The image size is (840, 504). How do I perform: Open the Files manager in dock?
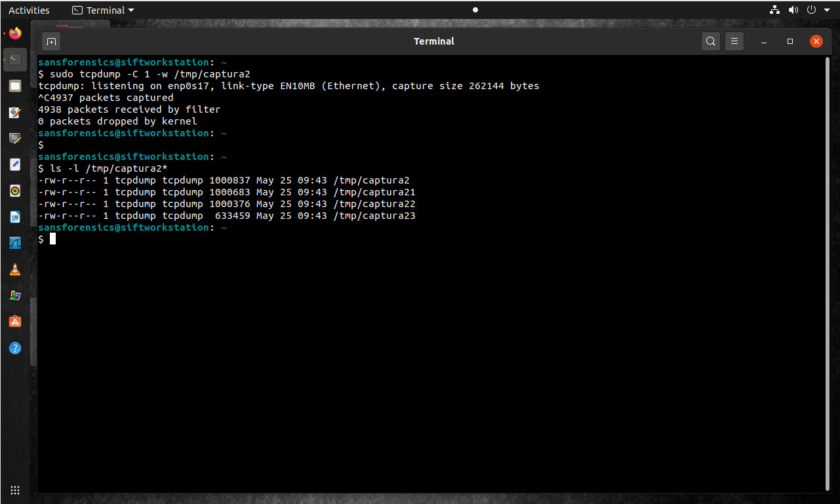[15, 86]
